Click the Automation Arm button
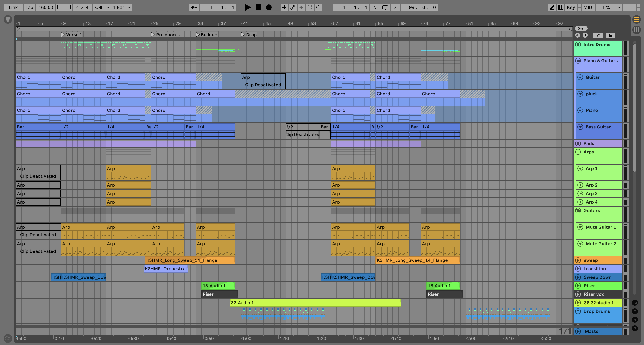This screenshot has height=345, width=644. (x=293, y=8)
